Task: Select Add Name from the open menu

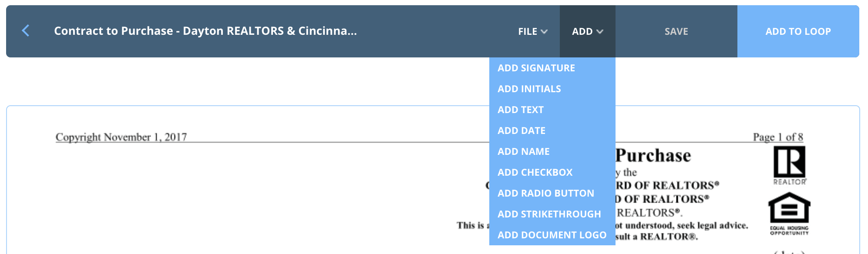Action: tap(524, 151)
